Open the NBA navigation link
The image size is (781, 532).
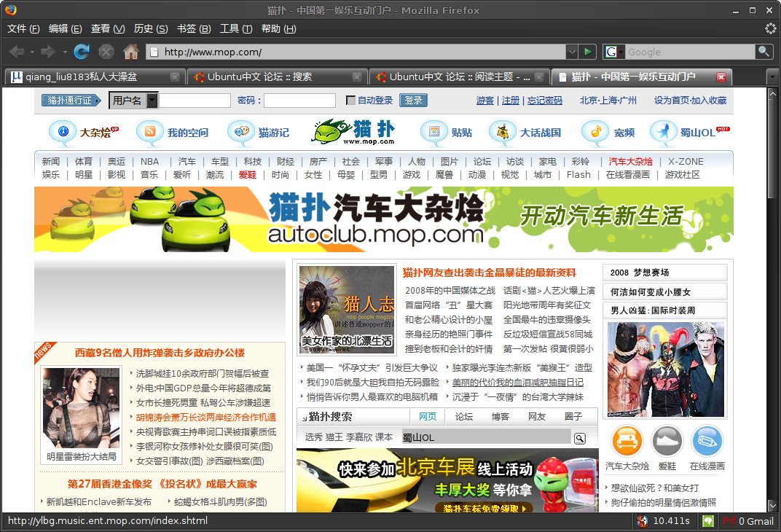pos(149,161)
